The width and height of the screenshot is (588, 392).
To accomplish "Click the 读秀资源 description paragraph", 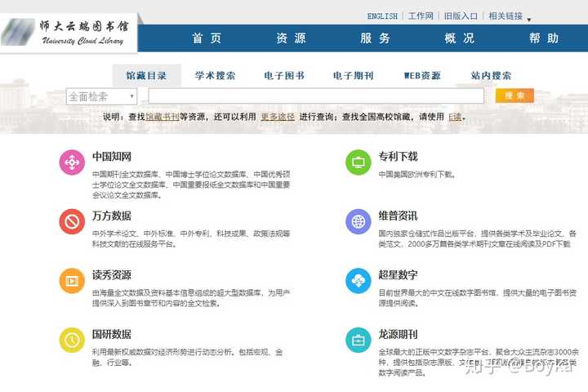I will [191, 298].
